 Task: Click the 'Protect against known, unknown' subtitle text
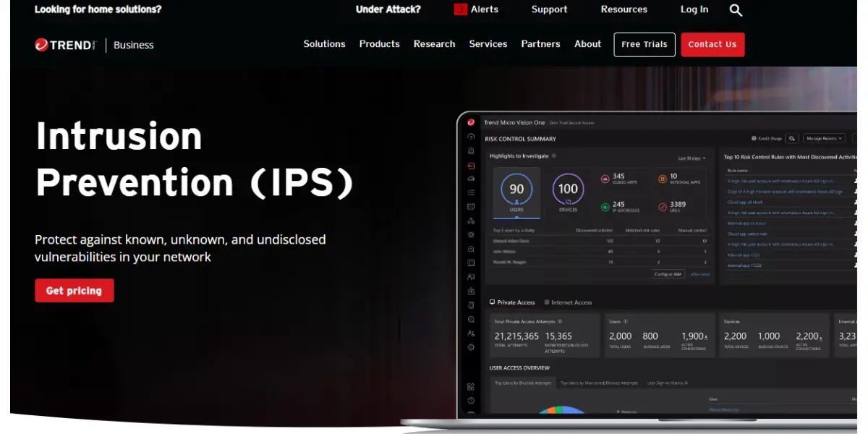pos(180,248)
